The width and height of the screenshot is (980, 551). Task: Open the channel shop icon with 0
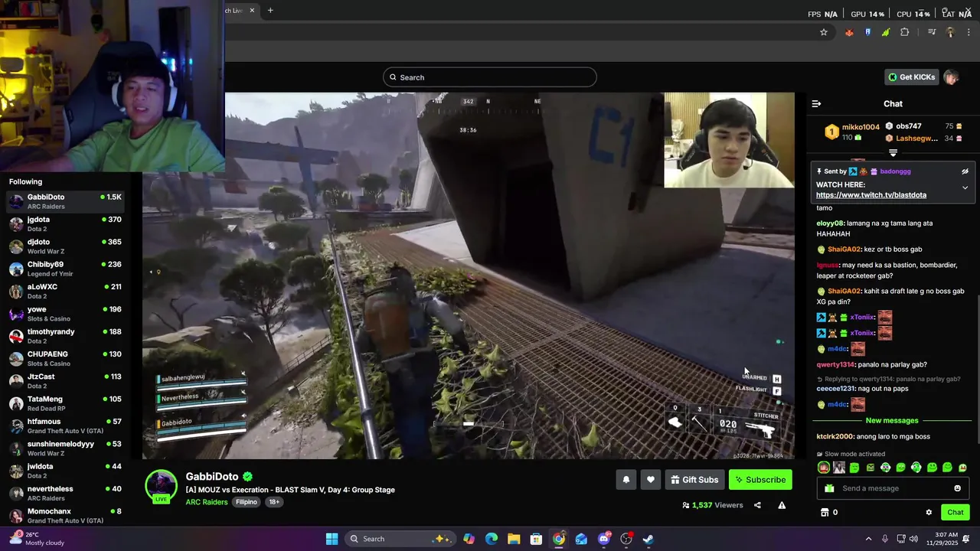[x=828, y=513]
